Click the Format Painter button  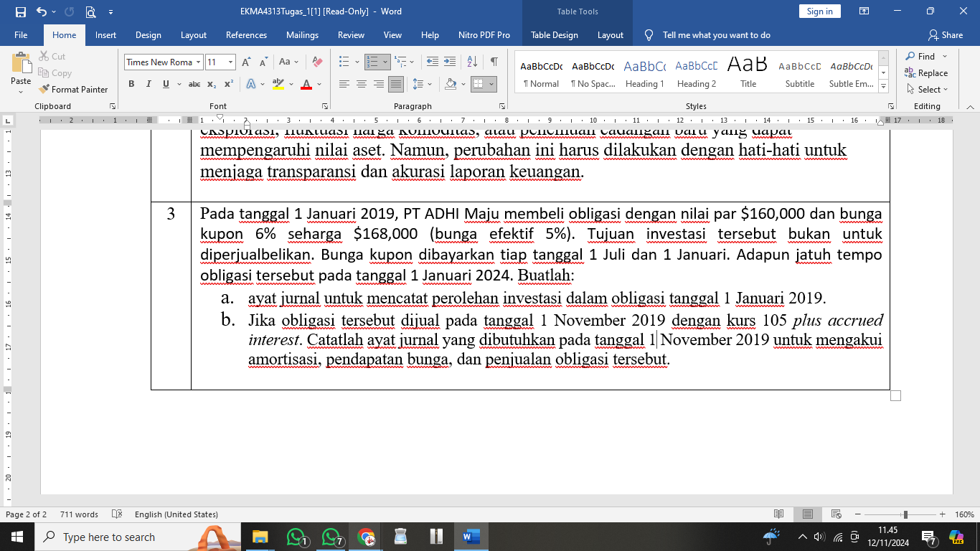click(x=72, y=90)
